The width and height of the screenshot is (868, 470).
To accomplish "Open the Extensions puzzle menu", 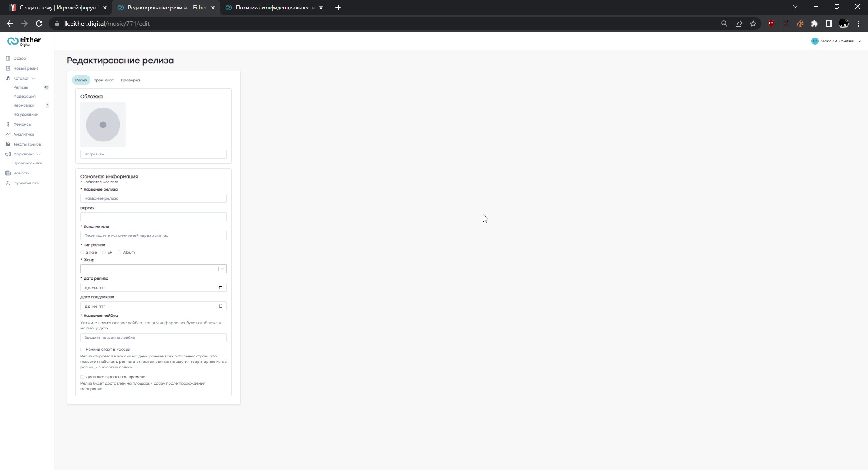I will pos(815,23).
